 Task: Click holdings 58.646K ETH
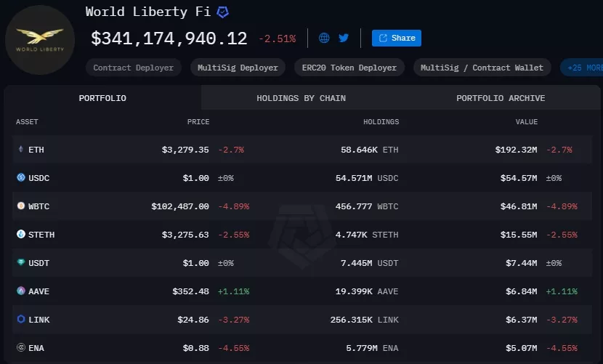coord(370,150)
